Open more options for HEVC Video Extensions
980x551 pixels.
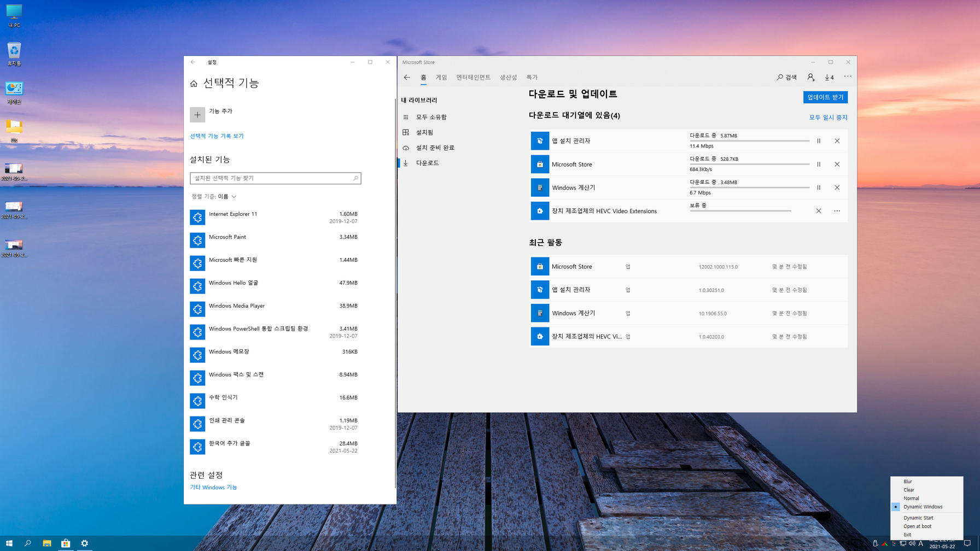pyautogui.click(x=837, y=211)
